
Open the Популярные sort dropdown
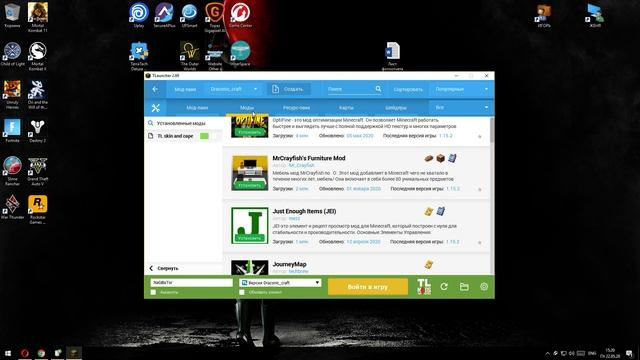click(x=461, y=89)
